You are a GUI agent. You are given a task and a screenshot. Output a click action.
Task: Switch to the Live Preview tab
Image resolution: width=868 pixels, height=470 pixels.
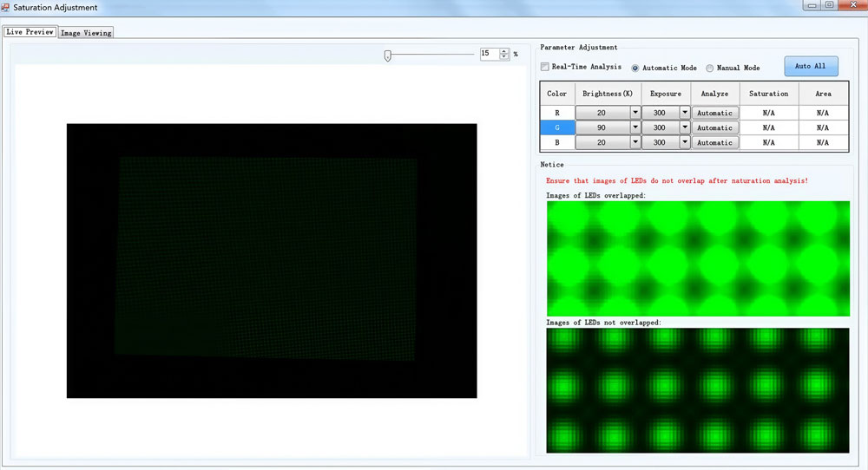tap(30, 32)
